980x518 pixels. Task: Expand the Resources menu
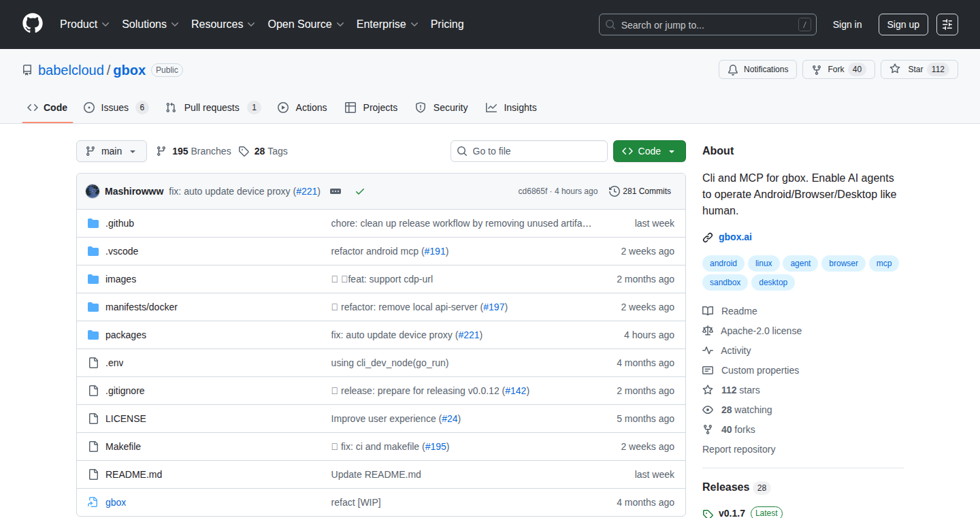coord(223,25)
